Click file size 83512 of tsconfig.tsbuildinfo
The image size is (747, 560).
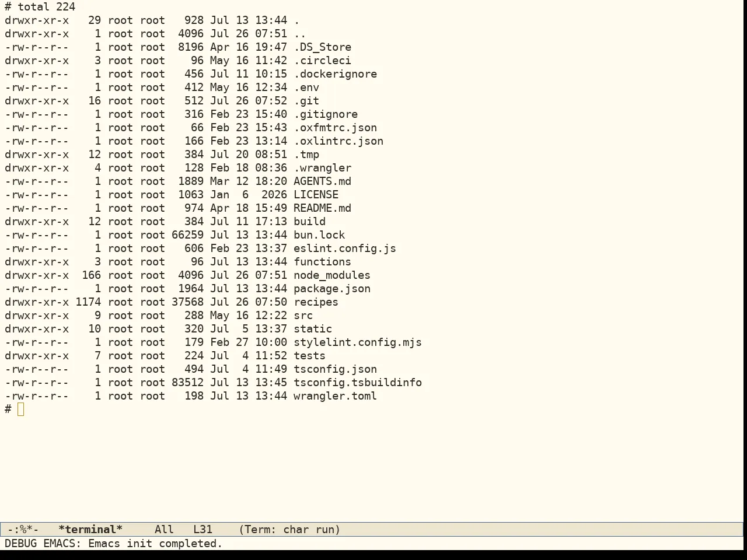[187, 383]
